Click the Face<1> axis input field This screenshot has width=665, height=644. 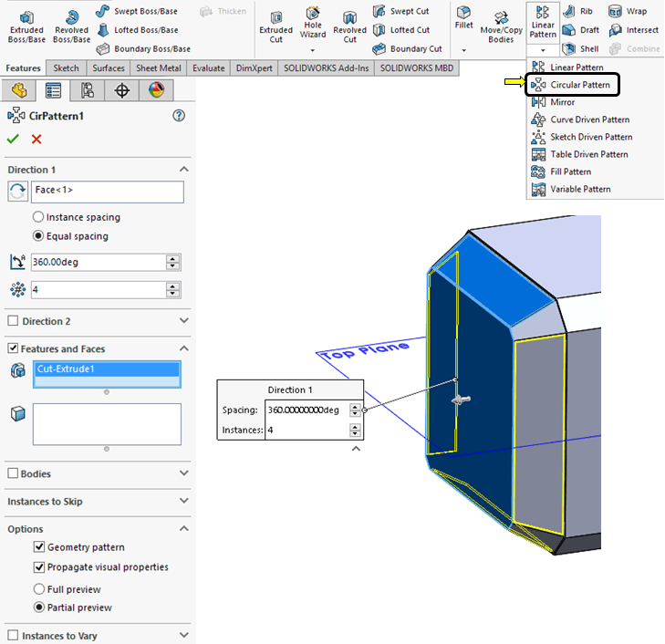(x=108, y=191)
